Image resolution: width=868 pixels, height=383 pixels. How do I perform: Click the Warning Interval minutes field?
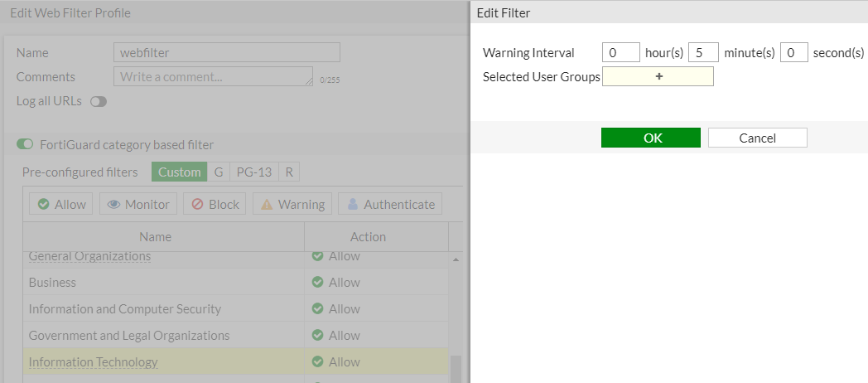[703, 53]
